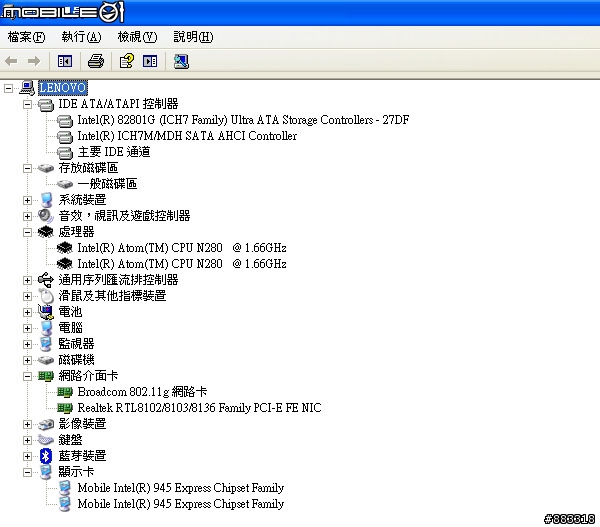Collapse the 顯示卡 category
600x527 pixels.
pos(27,473)
